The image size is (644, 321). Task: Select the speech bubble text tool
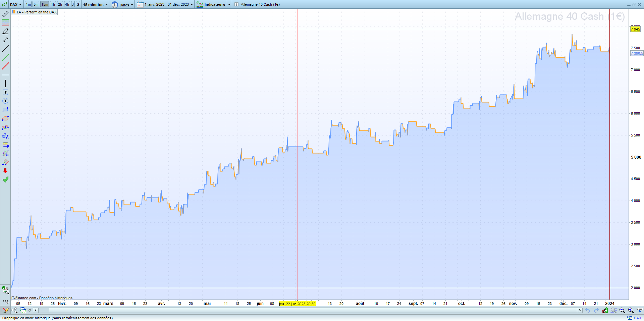click(5, 101)
